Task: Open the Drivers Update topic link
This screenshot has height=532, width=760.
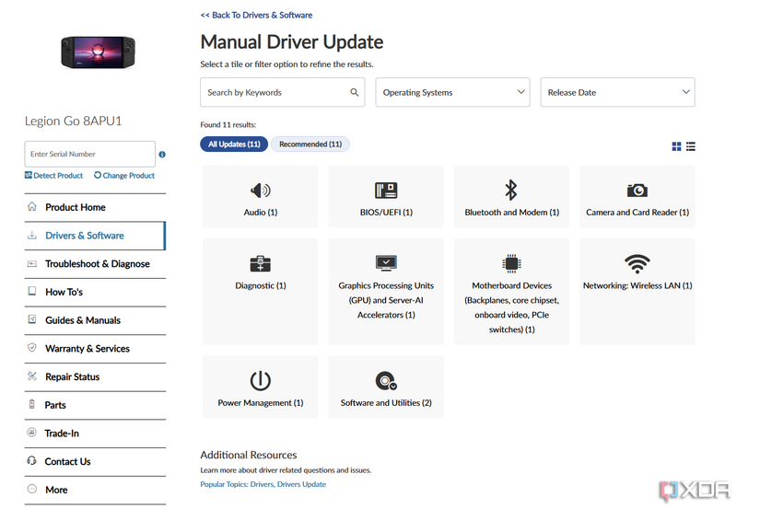Action: [x=301, y=484]
